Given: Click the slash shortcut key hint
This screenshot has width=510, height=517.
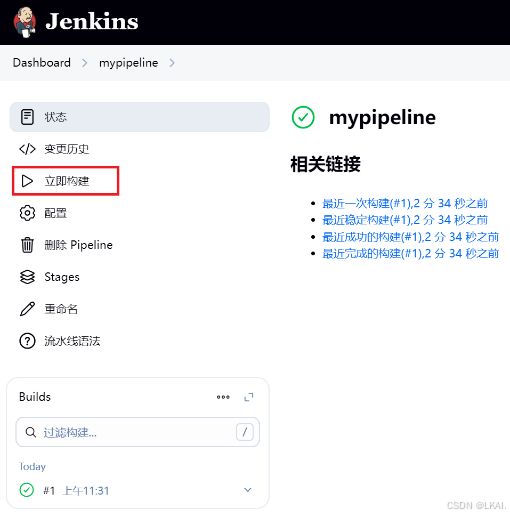Looking at the screenshot, I should (x=245, y=432).
